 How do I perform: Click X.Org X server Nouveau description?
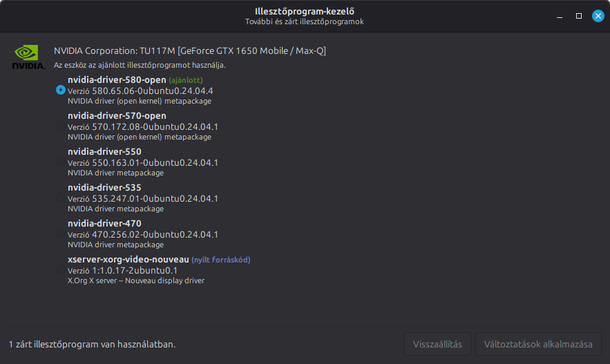136,280
